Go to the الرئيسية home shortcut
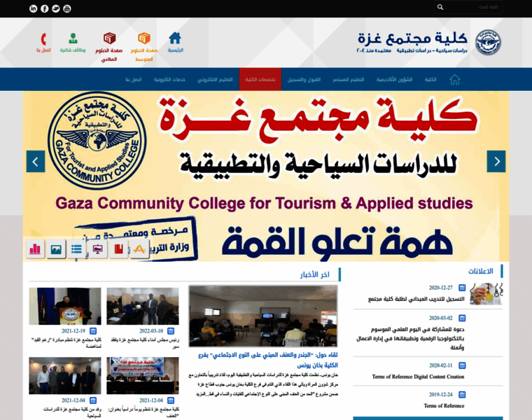532x420 pixels. [175, 42]
